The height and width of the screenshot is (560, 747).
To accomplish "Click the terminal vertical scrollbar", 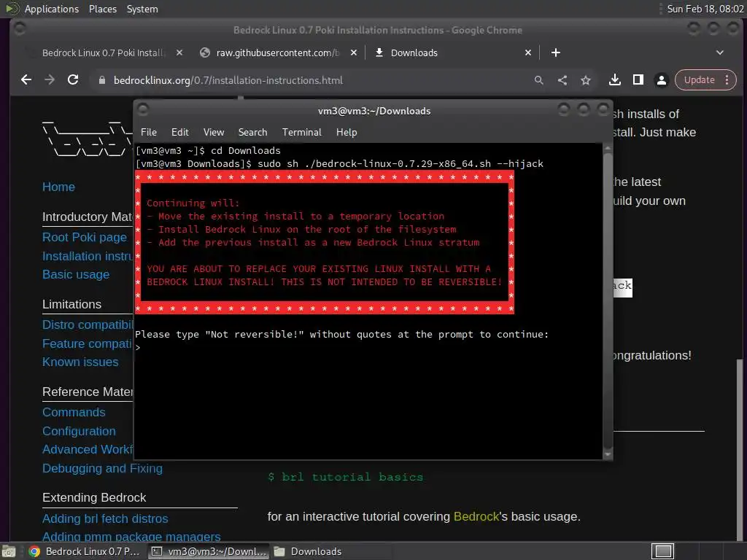I will pos(608,300).
